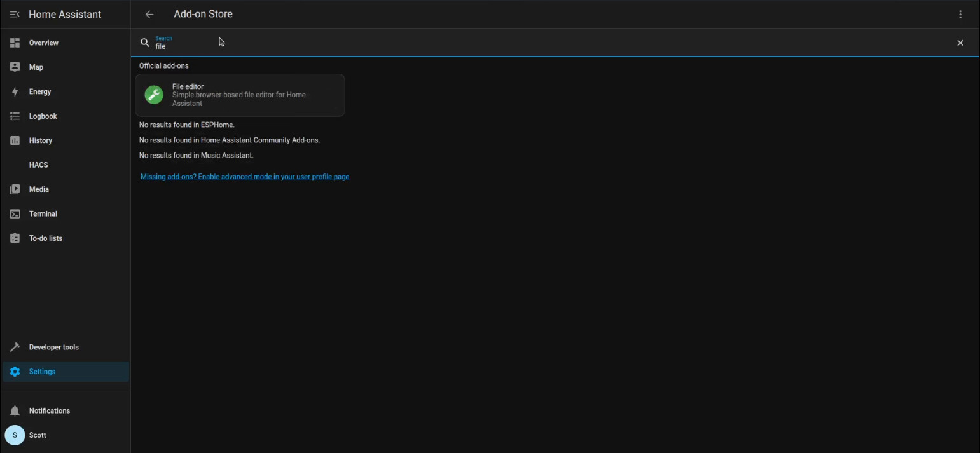This screenshot has height=453, width=980.
Task: Select Notifications label in sidebar
Action: [50, 410]
